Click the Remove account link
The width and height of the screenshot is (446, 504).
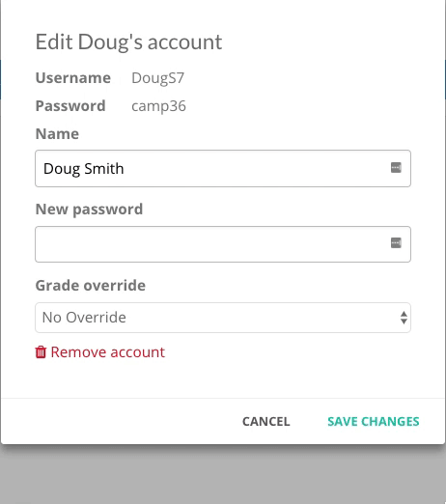(x=99, y=352)
